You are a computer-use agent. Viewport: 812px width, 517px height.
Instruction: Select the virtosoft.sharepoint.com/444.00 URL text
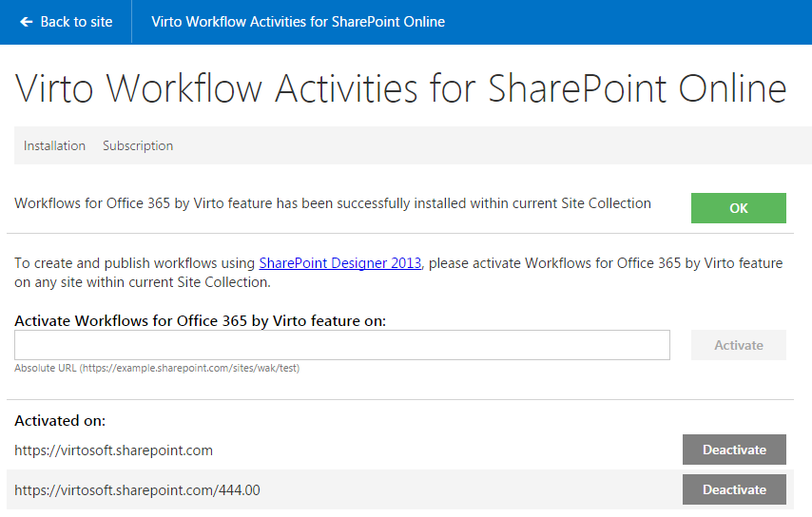pos(137,490)
